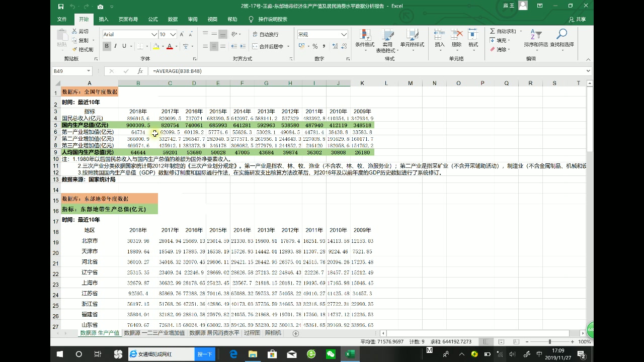644x362 pixels.
Task: Click the Cut (剪切) scissors icon
Action: click(x=74, y=31)
